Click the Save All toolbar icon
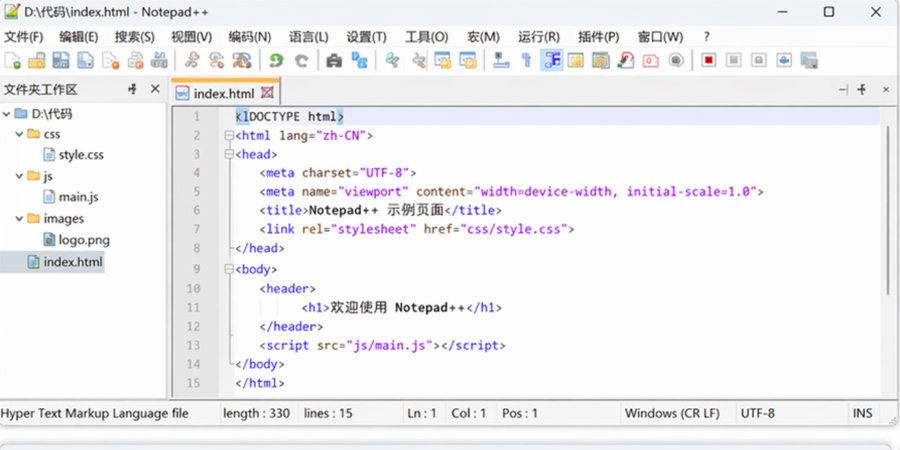 (86, 60)
